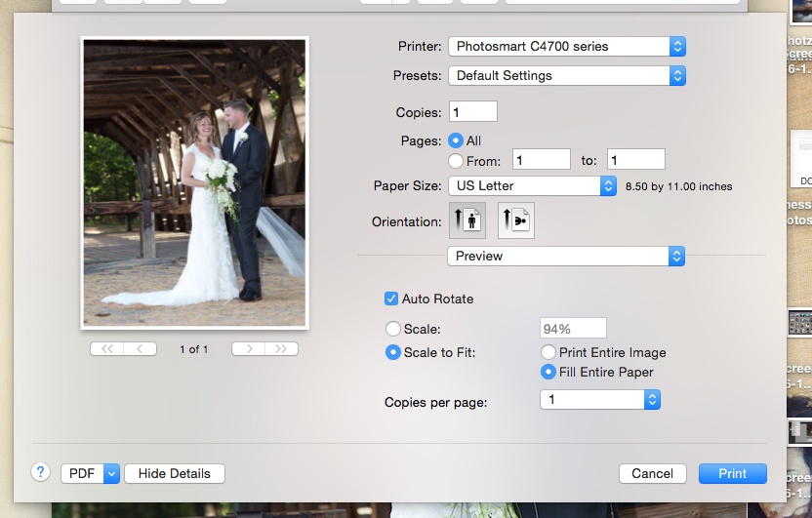Select Pages From range radio button
The width and height of the screenshot is (812, 518).
[455, 161]
